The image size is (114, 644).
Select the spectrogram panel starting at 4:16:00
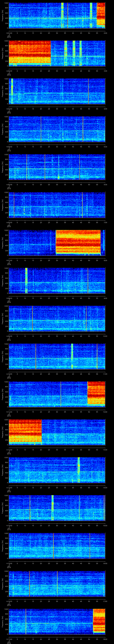coord(57,584)
